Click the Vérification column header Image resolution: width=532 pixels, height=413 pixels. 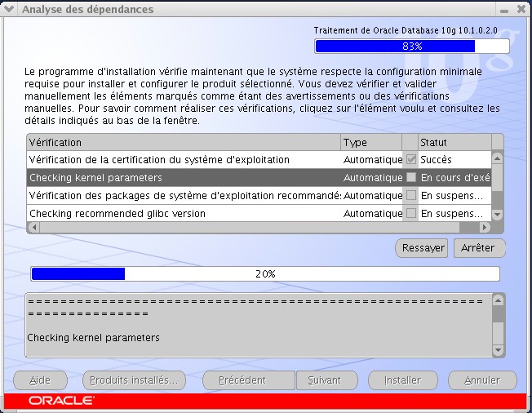tap(184, 142)
